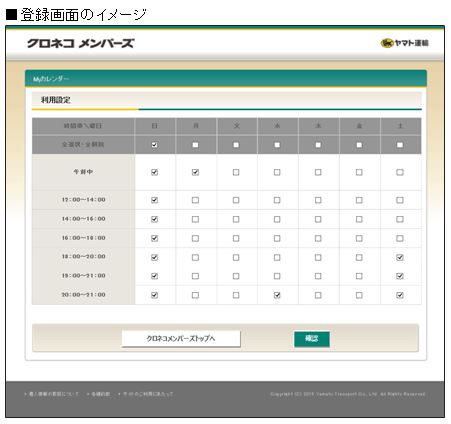Image resolution: width=451 pixels, height=424 pixels.
Task: Uncheck 19:00~21:00 checkbox for 日
Action: tap(154, 276)
